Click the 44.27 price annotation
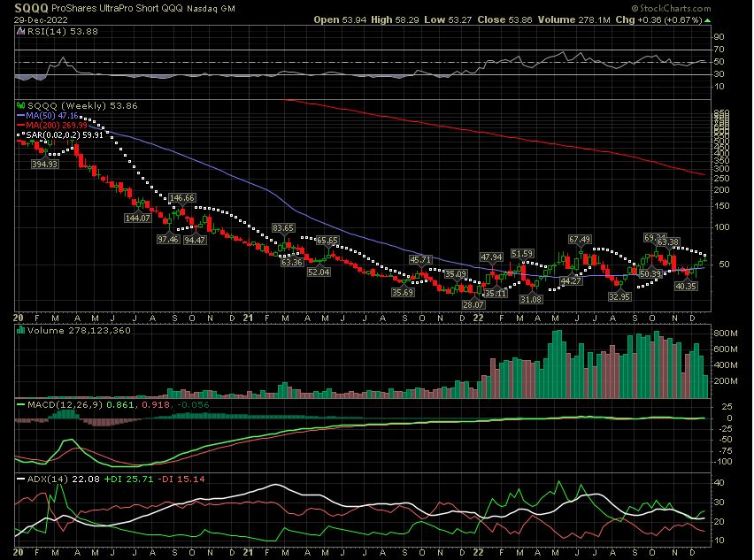This screenshot has height=560, width=754. point(571,280)
